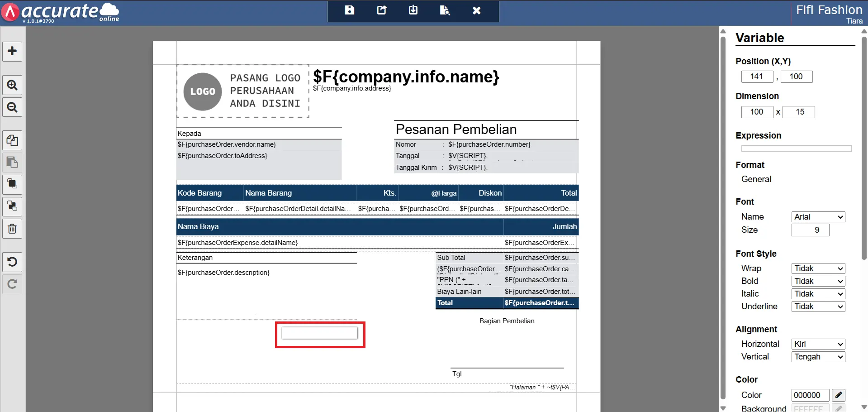Undo the last change
Viewport: 868px width, 412px height.
[12, 262]
